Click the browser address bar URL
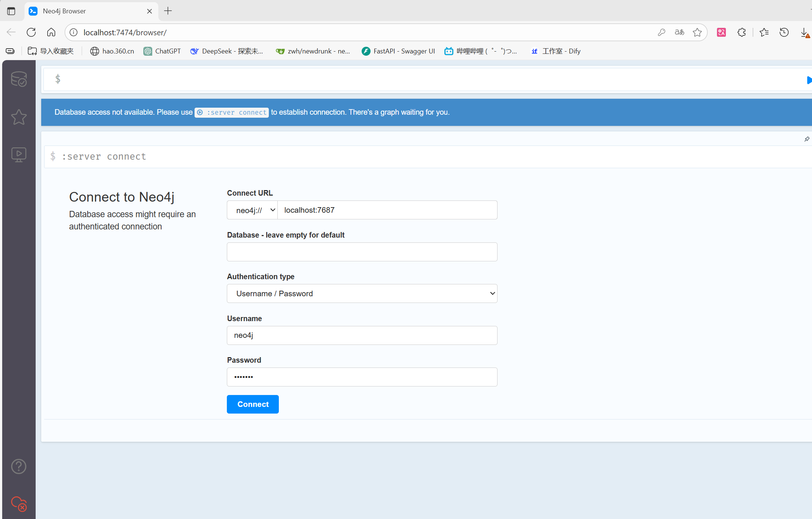The height and width of the screenshot is (519, 812). point(125,32)
